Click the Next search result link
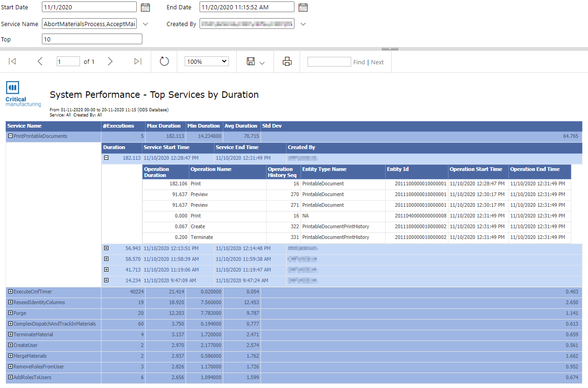 (377, 62)
